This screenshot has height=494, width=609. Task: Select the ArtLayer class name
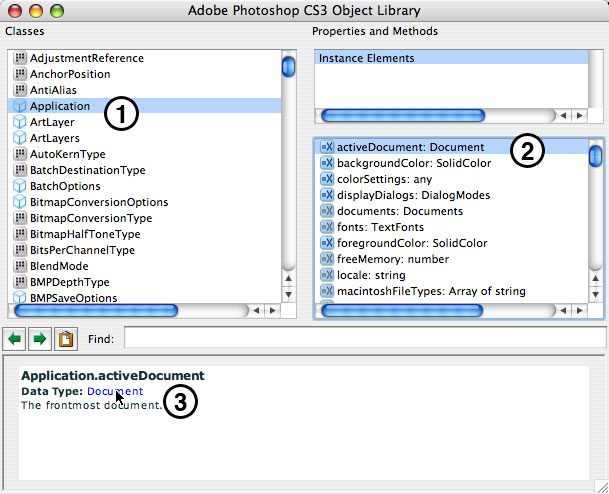52,122
